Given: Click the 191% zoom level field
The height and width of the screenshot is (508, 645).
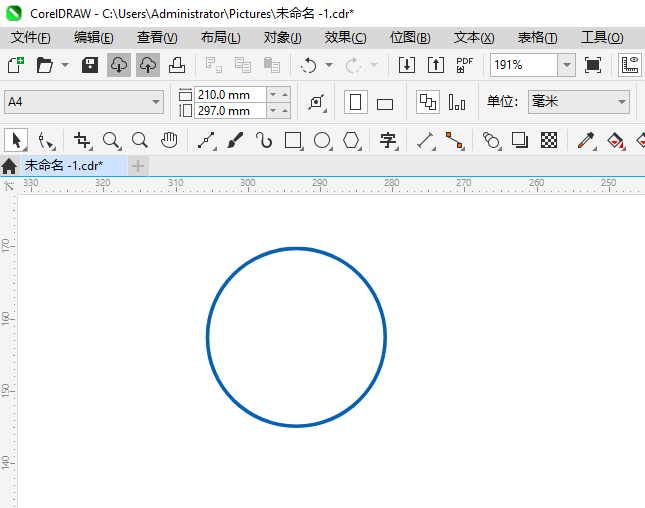Looking at the screenshot, I should (524, 65).
